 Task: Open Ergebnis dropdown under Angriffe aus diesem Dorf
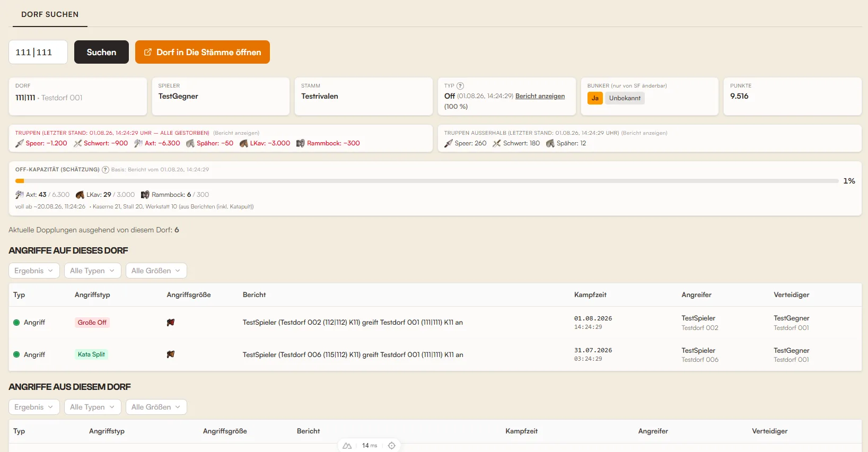[x=34, y=407]
